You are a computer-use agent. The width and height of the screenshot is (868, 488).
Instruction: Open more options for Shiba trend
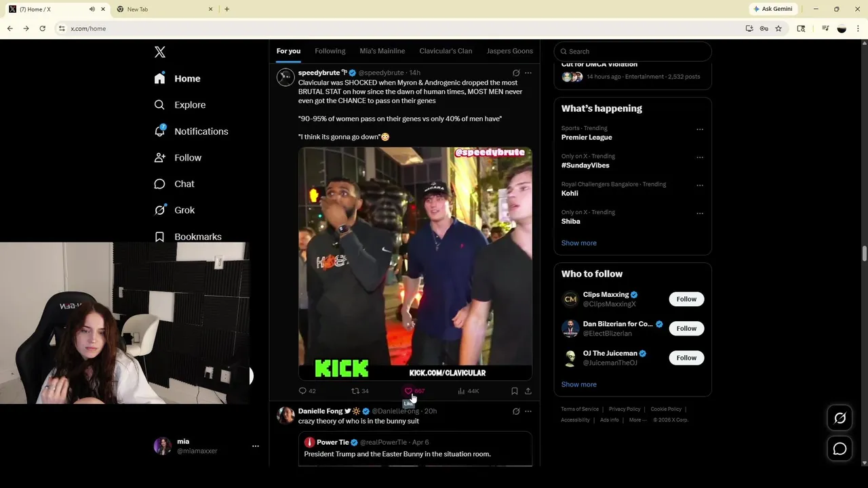700,213
